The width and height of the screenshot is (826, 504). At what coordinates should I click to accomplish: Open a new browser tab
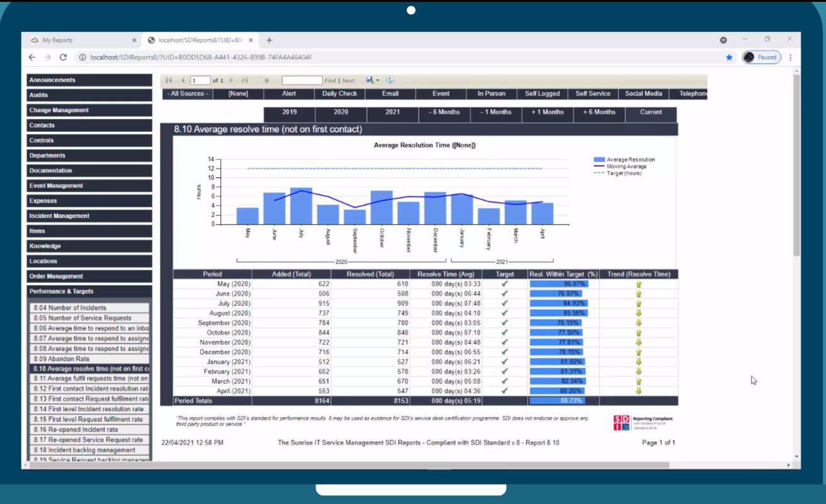269,40
